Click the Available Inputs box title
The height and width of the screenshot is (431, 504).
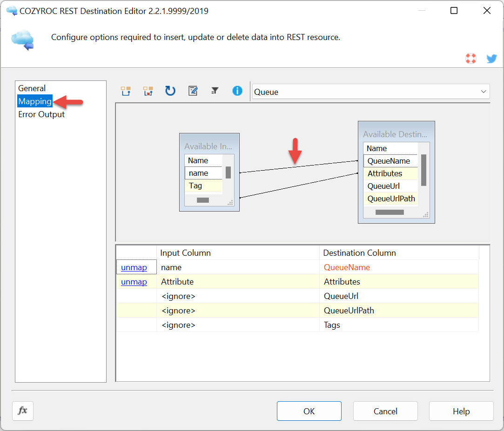point(208,146)
